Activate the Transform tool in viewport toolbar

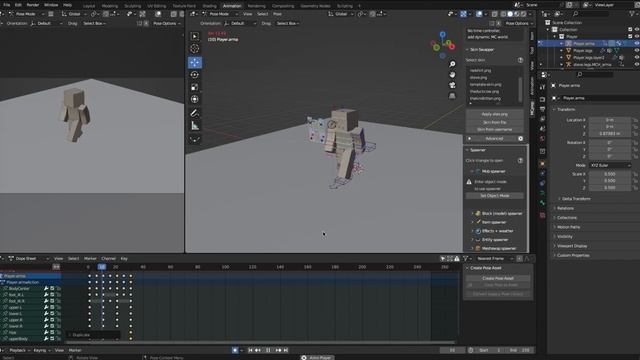point(195,99)
